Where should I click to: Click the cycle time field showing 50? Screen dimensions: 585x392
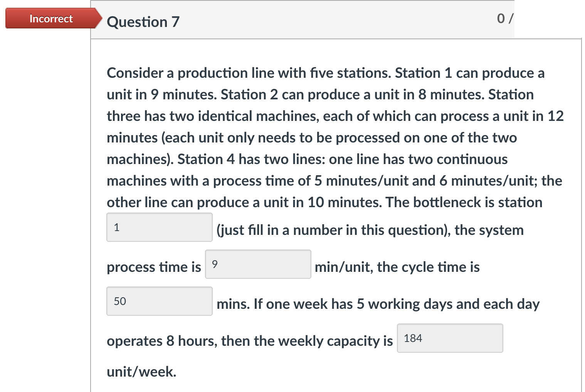click(x=159, y=301)
